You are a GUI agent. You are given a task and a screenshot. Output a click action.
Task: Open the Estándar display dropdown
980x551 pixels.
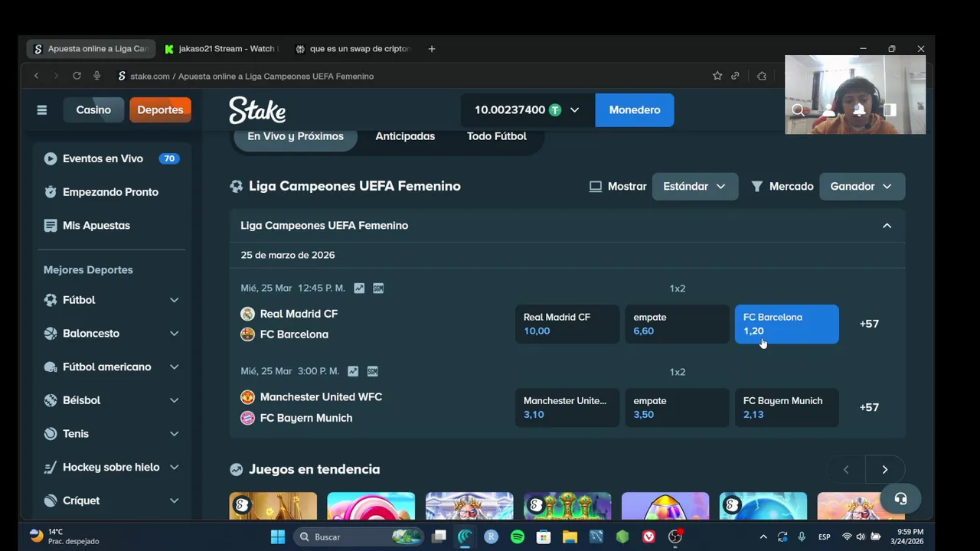click(x=694, y=187)
